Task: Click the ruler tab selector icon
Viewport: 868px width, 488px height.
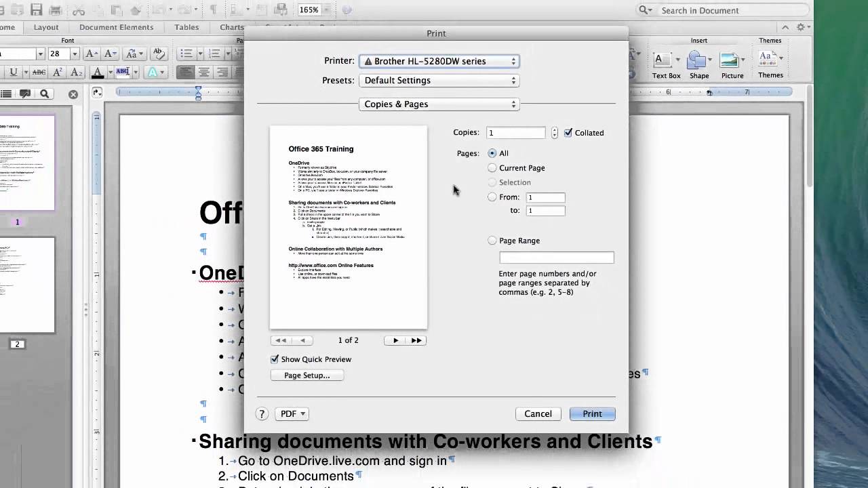Action: [97, 93]
